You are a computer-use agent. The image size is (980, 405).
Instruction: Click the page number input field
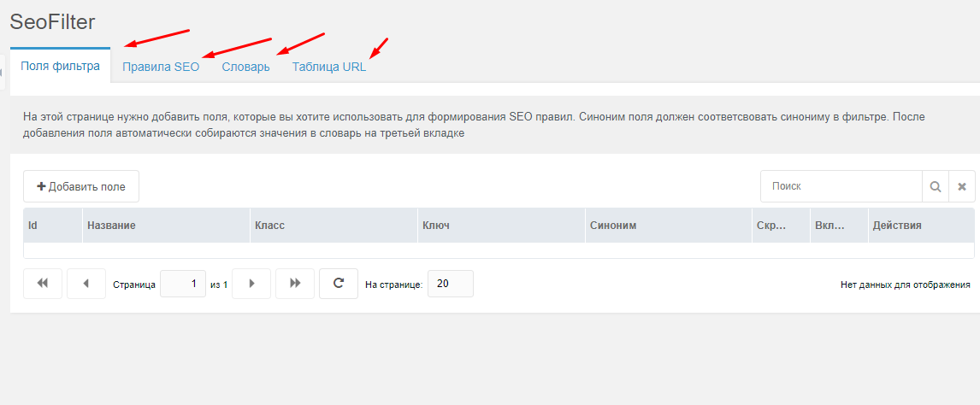click(183, 284)
